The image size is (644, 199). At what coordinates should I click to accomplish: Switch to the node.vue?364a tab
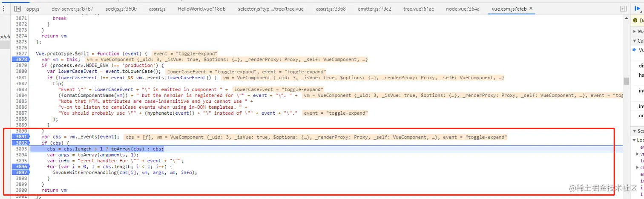[x=463, y=9]
